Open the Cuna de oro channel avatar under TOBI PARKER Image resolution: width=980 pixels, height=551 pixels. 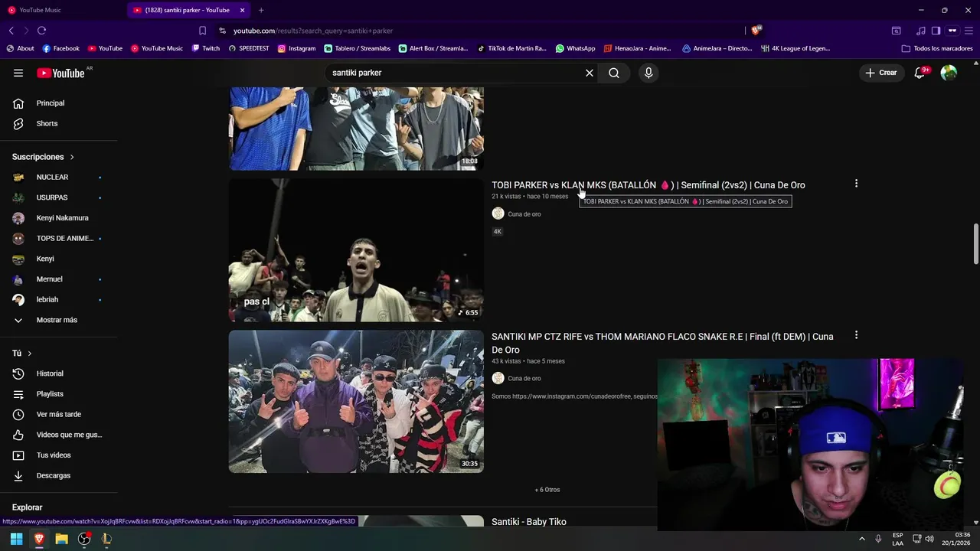498,214
